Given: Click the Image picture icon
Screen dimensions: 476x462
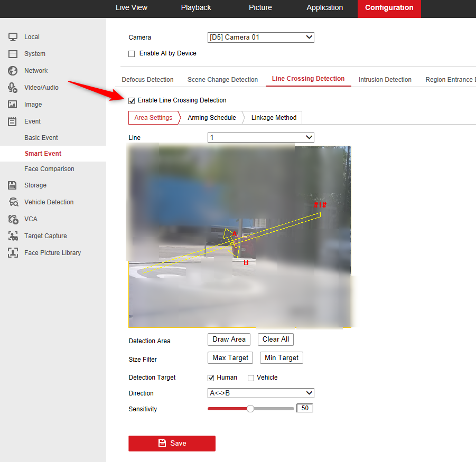Looking at the screenshot, I should [x=13, y=105].
